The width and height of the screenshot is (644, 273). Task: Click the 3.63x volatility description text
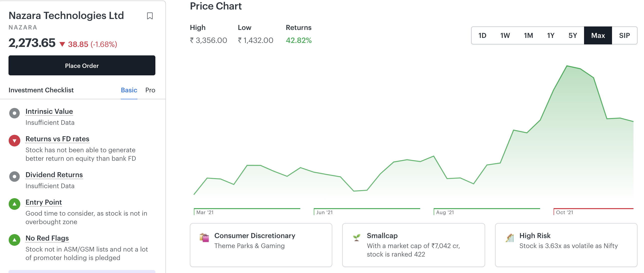pyautogui.click(x=569, y=246)
